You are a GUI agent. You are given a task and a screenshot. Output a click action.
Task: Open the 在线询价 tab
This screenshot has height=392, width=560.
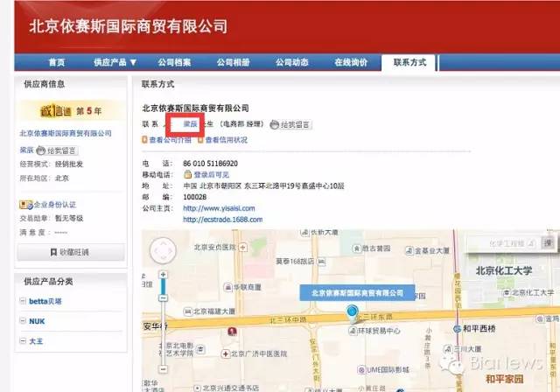351,62
